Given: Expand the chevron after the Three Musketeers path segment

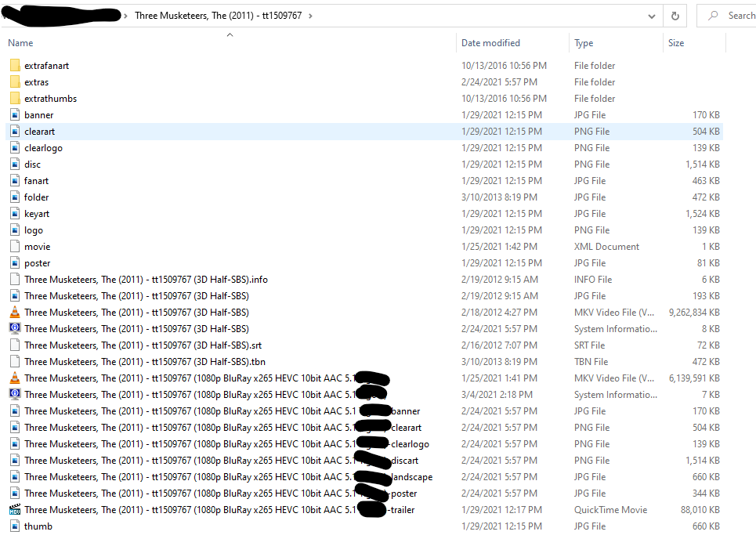Looking at the screenshot, I should pos(310,16).
